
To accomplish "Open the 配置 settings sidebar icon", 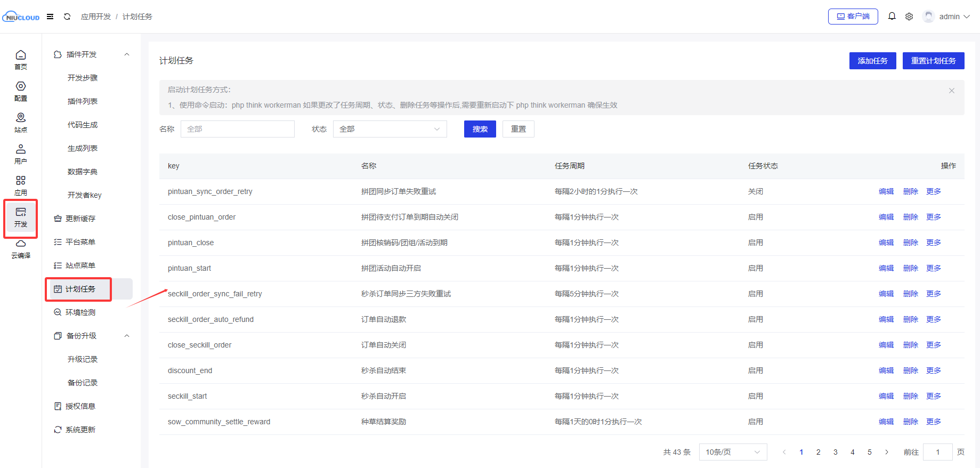I will click(x=21, y=91).
